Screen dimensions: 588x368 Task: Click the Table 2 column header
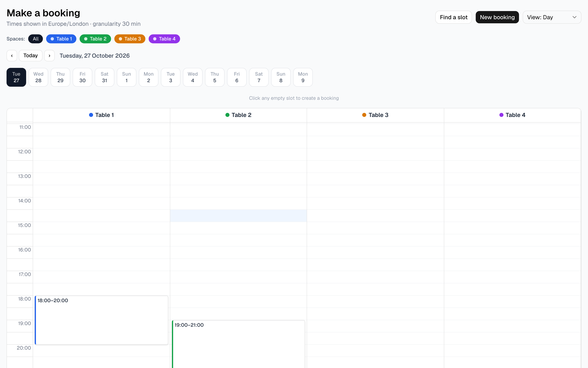238,115
